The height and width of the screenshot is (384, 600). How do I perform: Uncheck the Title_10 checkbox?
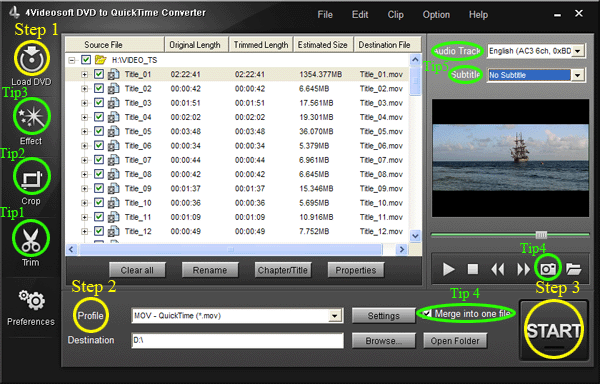(99, 202)
